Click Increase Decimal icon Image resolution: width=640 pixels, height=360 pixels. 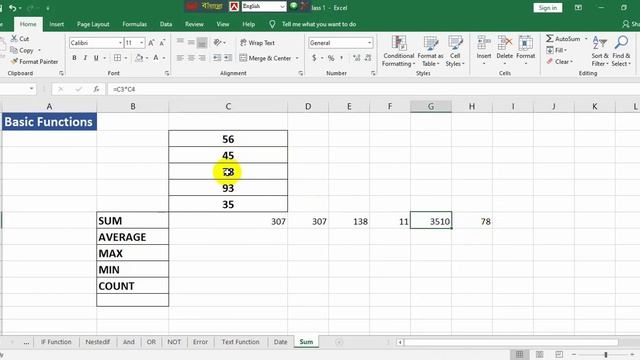(356, 58)
